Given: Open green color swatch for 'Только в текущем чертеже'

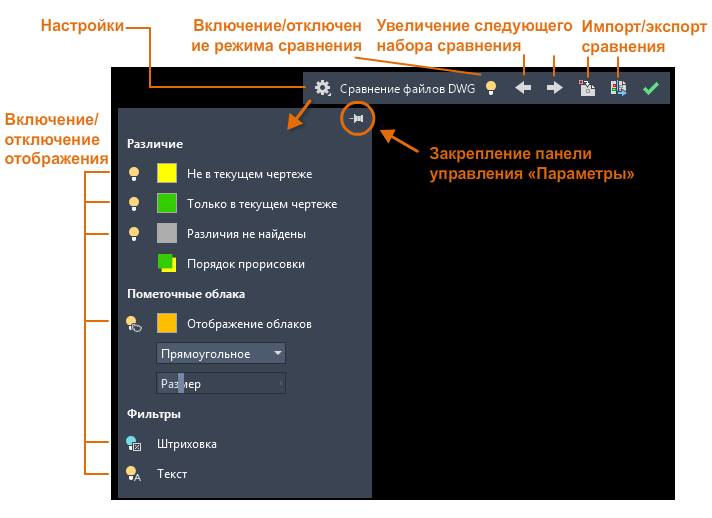Looking at the screenshot, I should [x=167, y=203].
